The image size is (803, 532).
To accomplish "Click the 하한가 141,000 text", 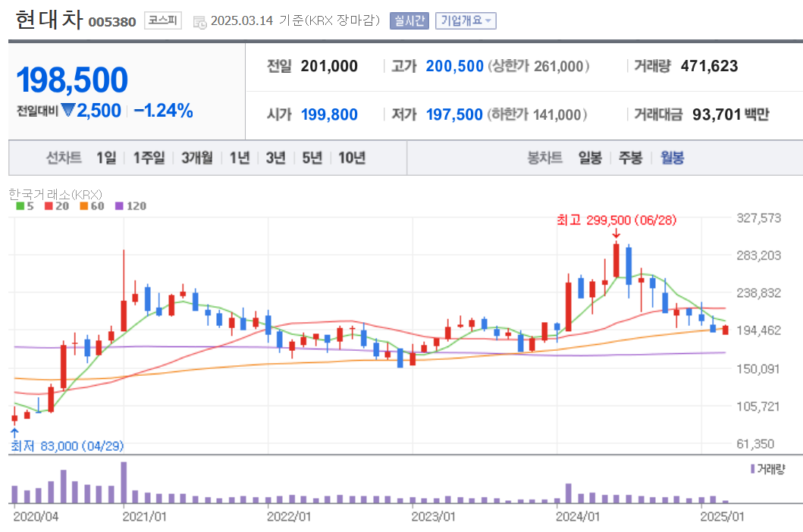I will pyautogui.click(x=537, y=114).
